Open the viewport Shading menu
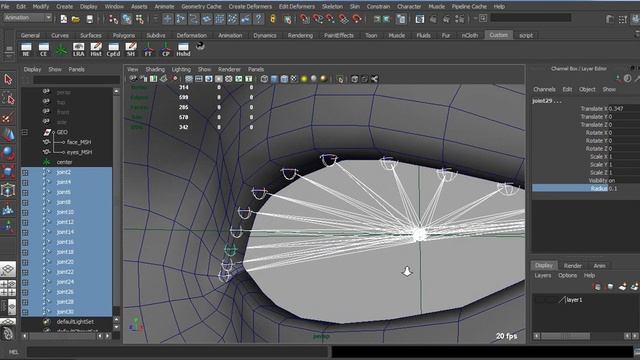Screen dimensions: 640x360 (x=155, y=69)
